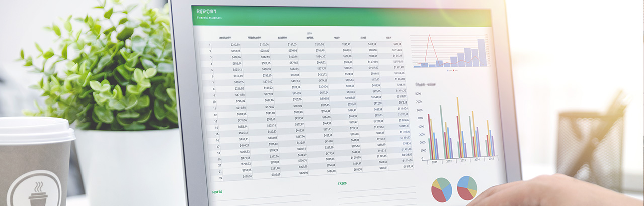This screenshot has height=206, width=644.
Task: Select row number 1 in the table
Action: click(209, 44)
